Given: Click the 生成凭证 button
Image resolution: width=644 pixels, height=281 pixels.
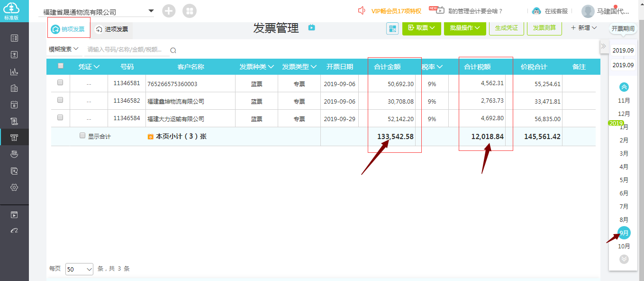Looking at the screenshot, I should pyautogui.click(x=506, y=28).
